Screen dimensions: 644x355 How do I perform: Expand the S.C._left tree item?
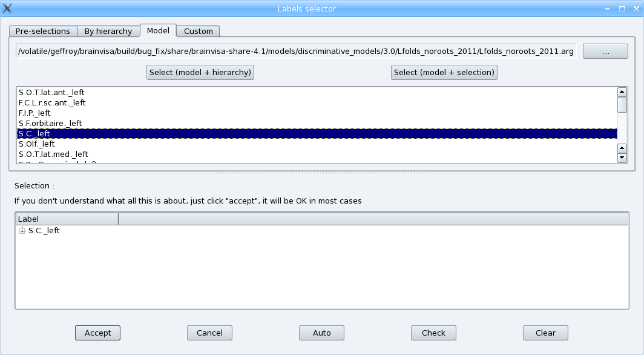[x=22, y=231]
